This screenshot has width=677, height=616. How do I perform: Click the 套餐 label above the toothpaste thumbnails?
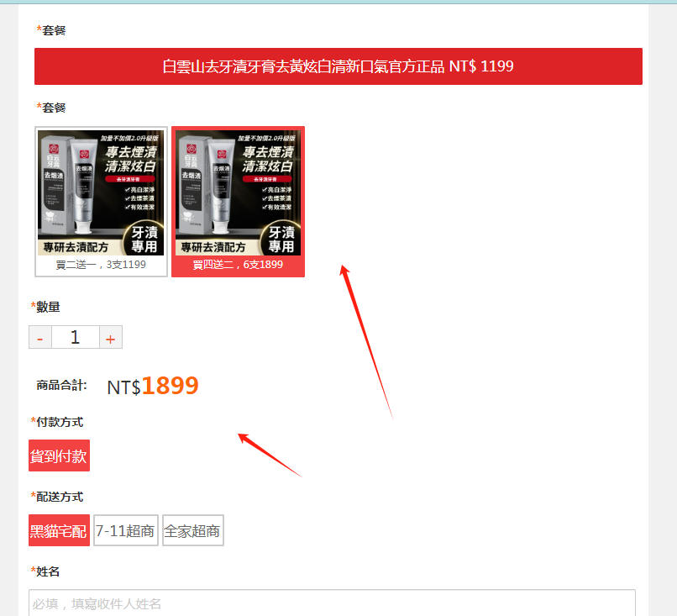(x=51, y=108)
